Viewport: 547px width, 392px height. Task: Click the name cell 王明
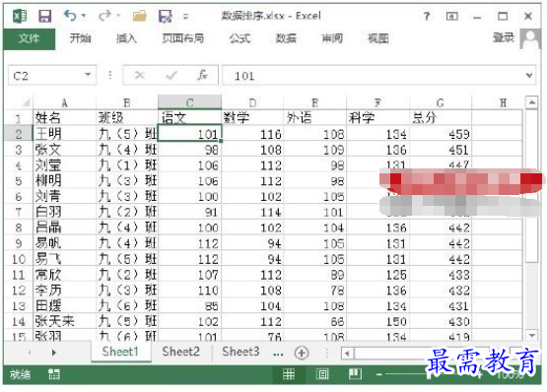pos(64,134)
